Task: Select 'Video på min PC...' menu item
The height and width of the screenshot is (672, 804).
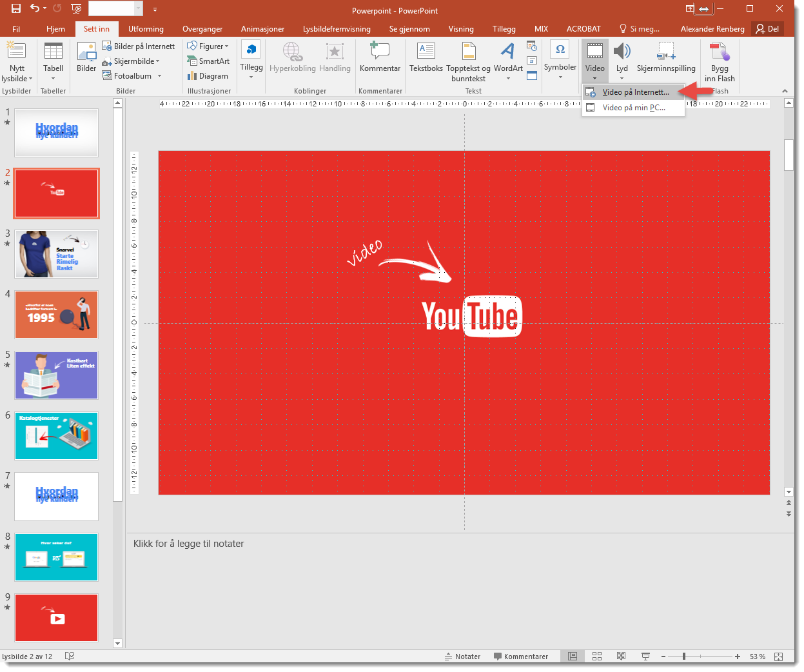Action: click(x=633, y=108)
